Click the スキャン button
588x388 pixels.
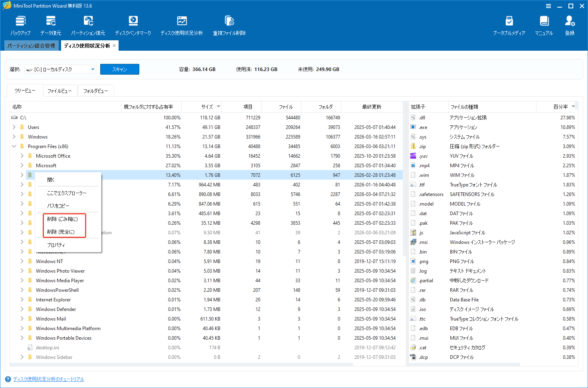click(119, 69)
